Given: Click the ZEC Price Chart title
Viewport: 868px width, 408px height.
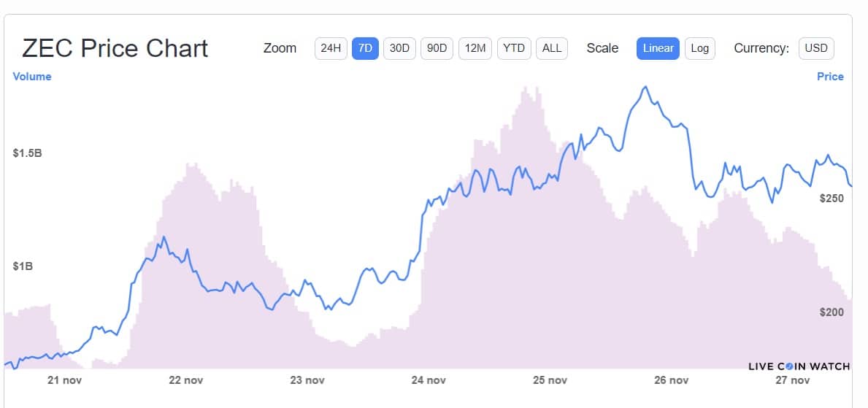Looking at the screenshot, I should click(x=115, y=48).
